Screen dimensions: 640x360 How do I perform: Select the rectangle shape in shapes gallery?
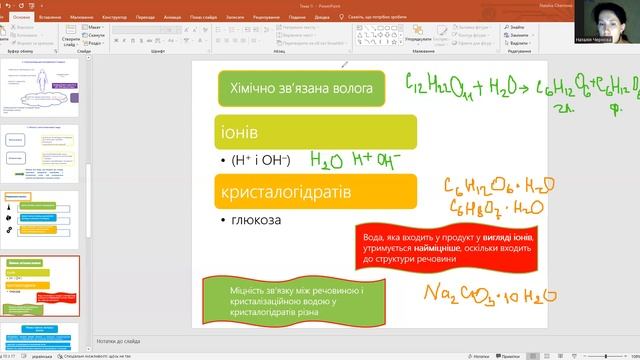tap(380, 28)
